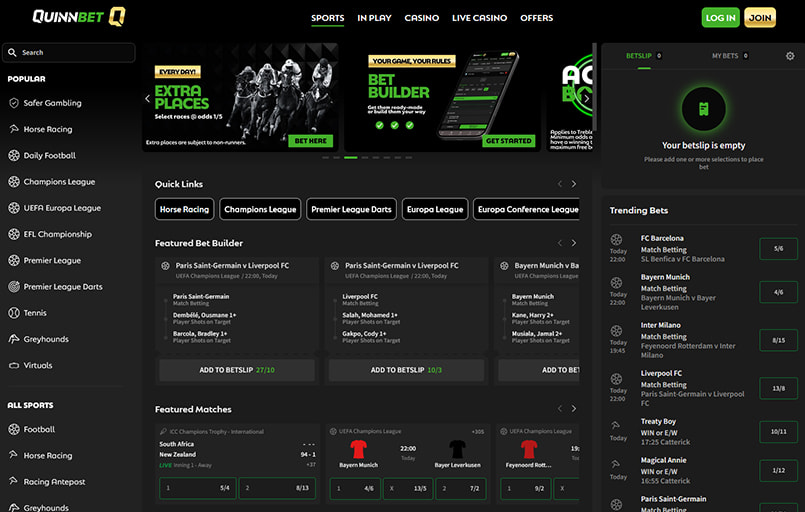Image resolution: width=805 pixels, height=512 pixels.
Task: Select Racing Antepost icon
Action: tap(13, 481)
